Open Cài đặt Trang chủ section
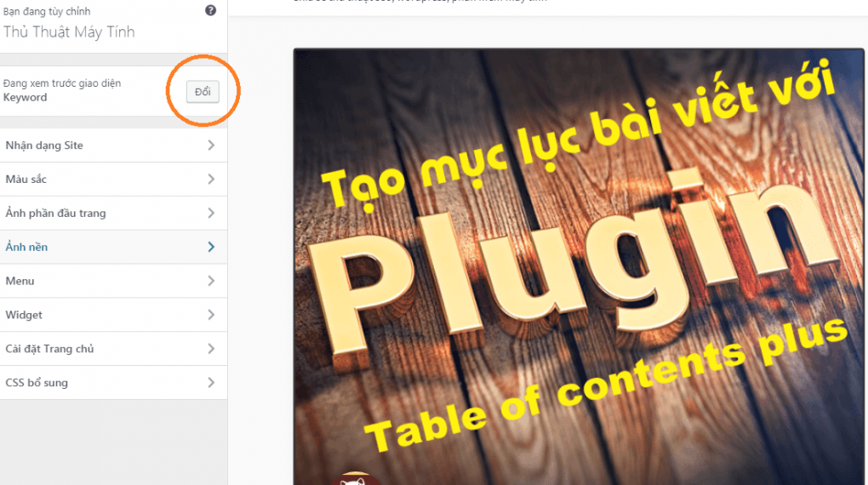Viewport: 868px width, 485px height. pos(113,349)
